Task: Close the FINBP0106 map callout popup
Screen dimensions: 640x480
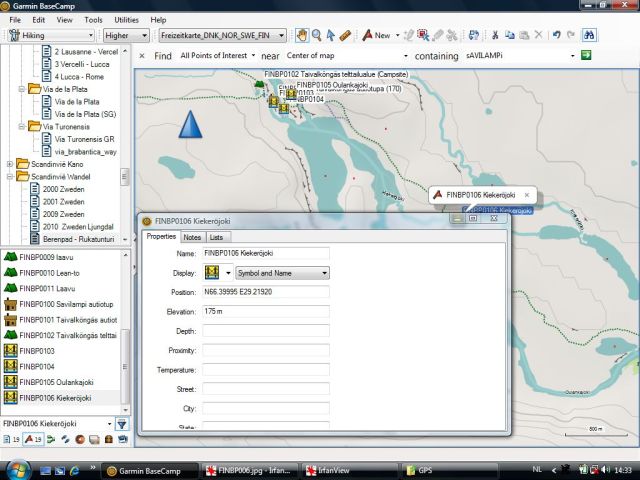Action: point(526,195)
